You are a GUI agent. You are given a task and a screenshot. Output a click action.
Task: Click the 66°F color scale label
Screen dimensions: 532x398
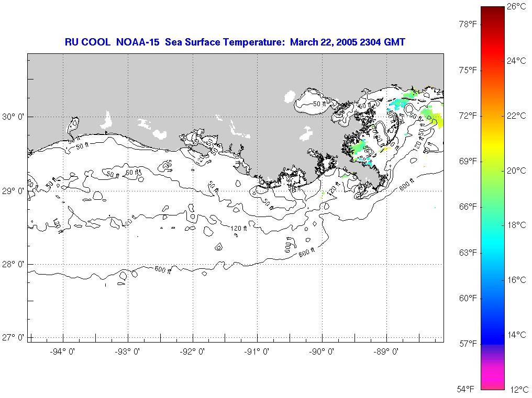click(468, 207)
